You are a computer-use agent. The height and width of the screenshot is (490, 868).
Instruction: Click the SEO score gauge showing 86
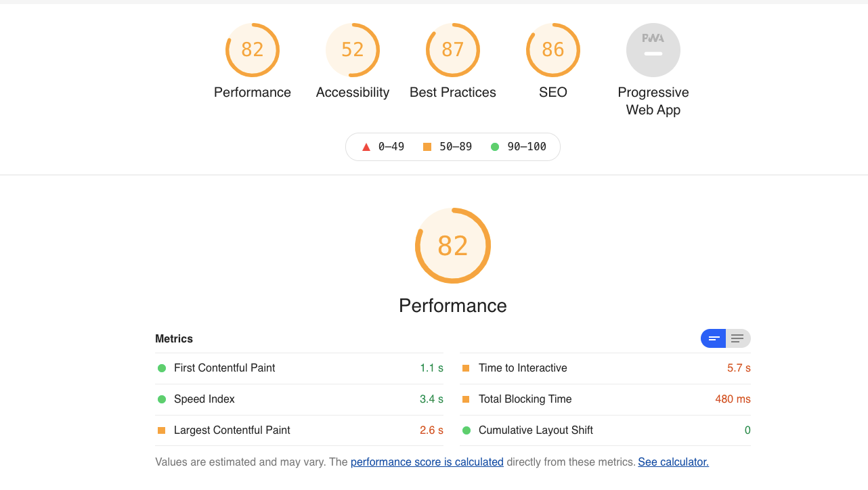point(552,49)
